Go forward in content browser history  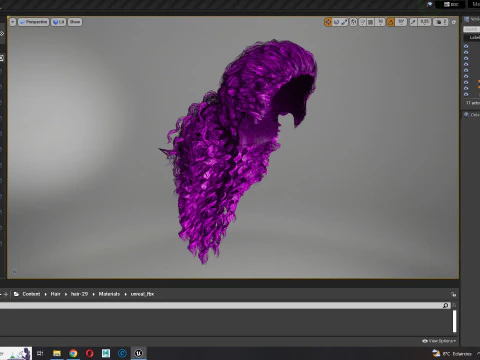6,294
